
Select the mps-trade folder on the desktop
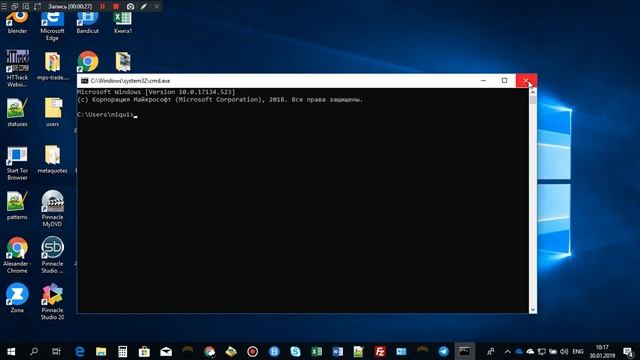coord(53,65)
